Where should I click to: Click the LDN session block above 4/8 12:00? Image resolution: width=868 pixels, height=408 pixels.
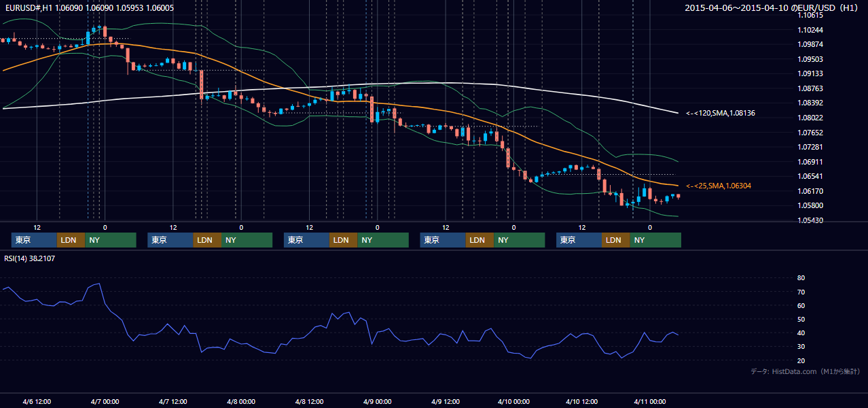click(344, 240)
